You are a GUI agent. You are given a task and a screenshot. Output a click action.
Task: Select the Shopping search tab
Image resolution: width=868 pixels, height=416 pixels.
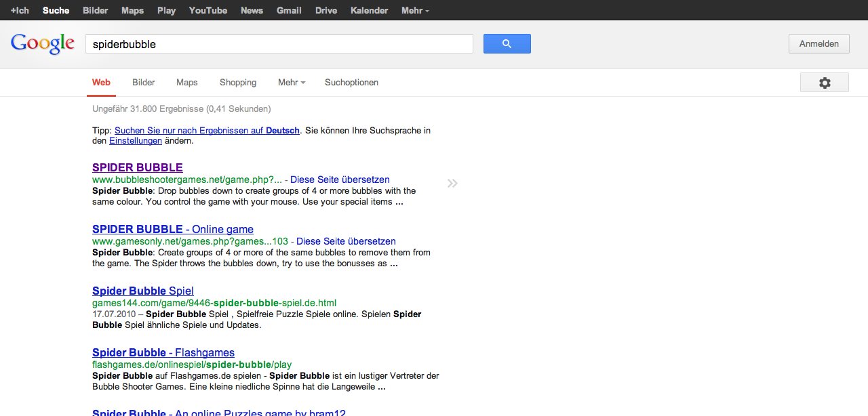pyautogui.click(x=238, y=83)
